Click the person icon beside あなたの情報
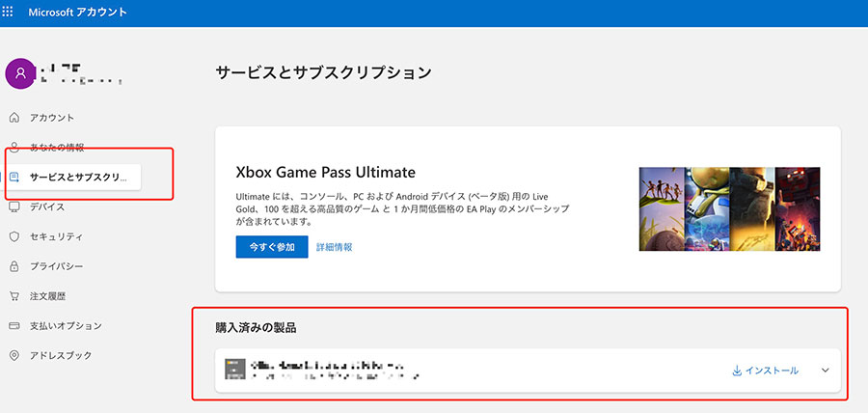Image resolution: width=868 pixels, height=413 pixels. (x=14, y=148)
